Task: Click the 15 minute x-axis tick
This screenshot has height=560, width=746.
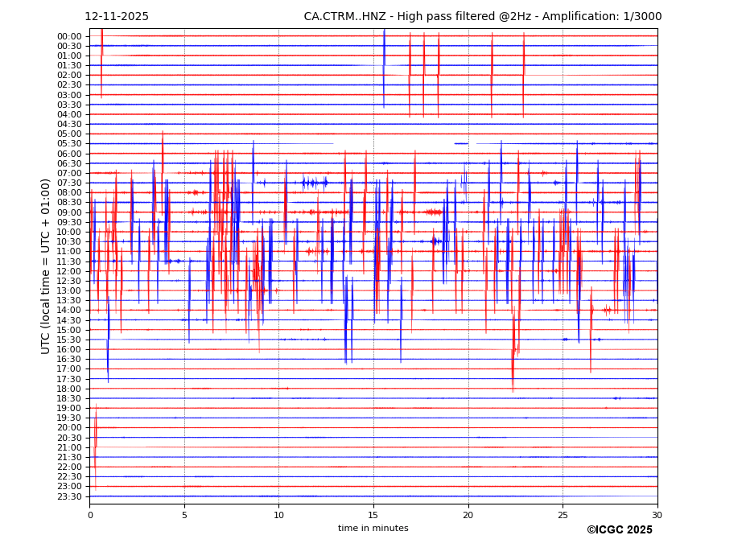Action: pos(373,515)
